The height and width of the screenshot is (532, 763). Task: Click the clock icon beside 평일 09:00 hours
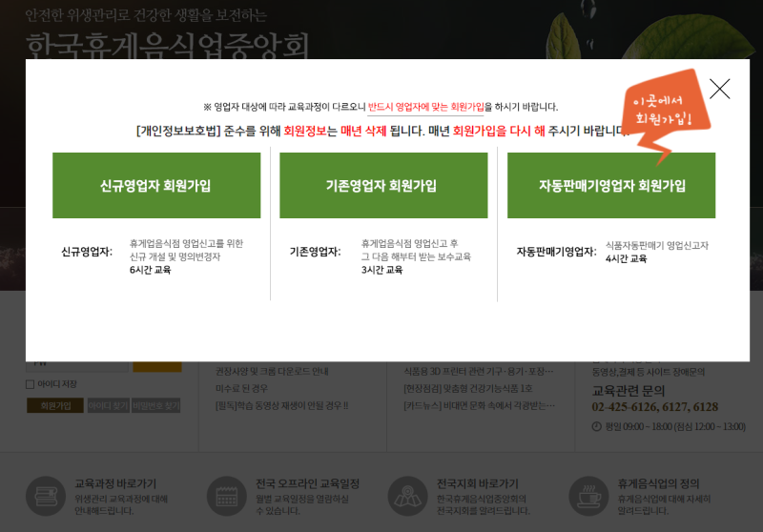597,426
